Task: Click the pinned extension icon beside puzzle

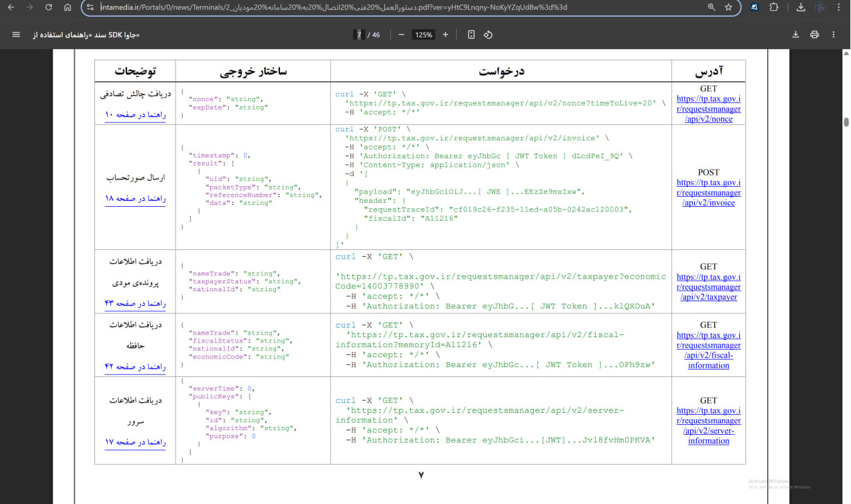Action: 755,7
